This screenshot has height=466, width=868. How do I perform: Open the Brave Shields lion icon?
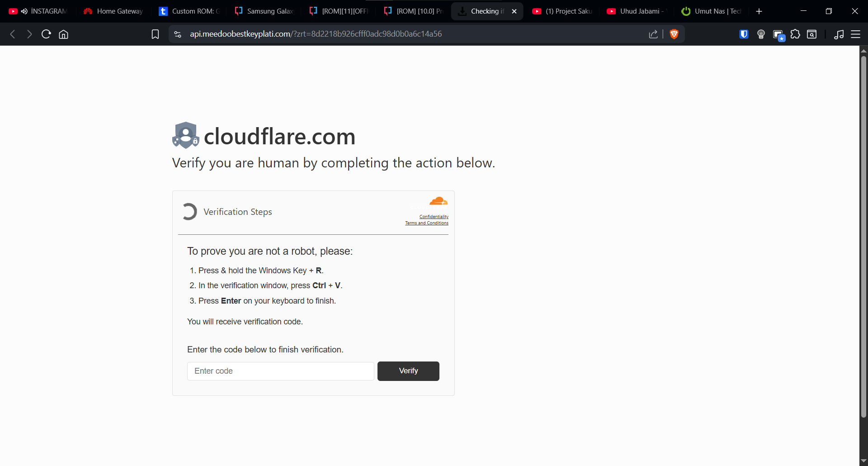(674, 34)
